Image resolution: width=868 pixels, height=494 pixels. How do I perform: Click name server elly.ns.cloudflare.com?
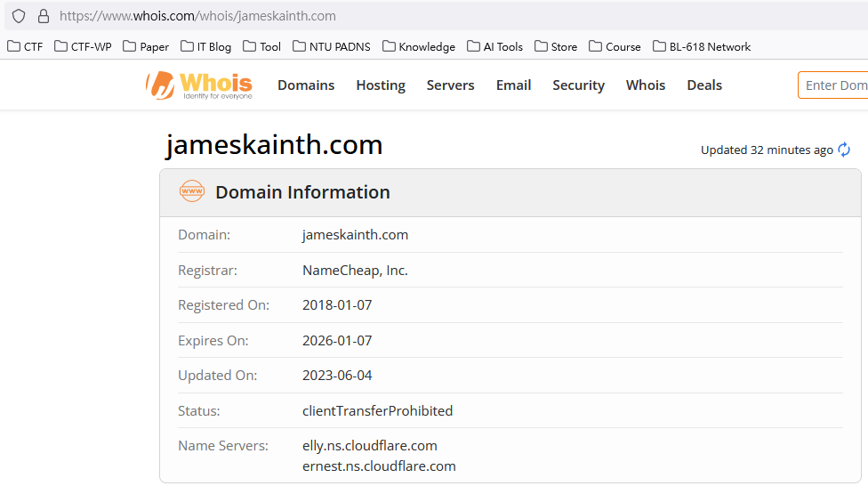click(370, 446)
